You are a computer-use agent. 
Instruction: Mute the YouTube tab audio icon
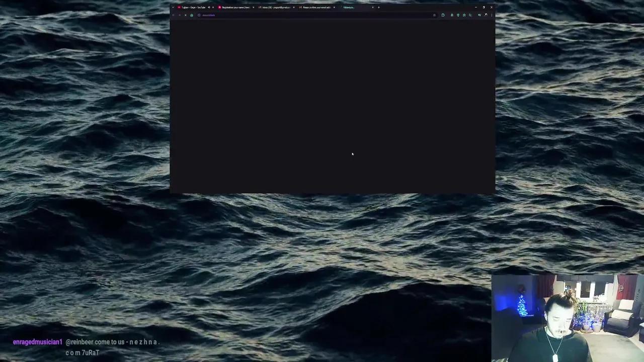pos(209,8)
